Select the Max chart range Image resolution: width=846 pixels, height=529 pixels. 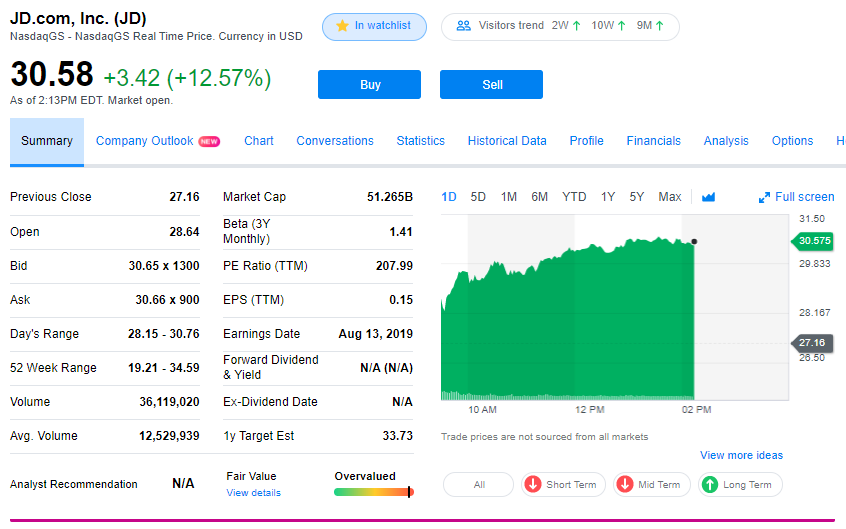coord(670,197)
